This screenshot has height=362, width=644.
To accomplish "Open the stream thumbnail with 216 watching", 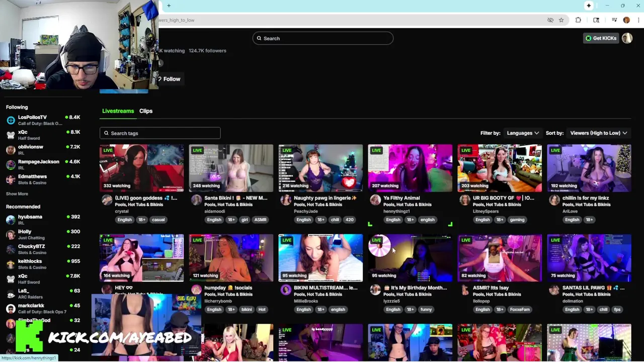I will tap(321, 168).
